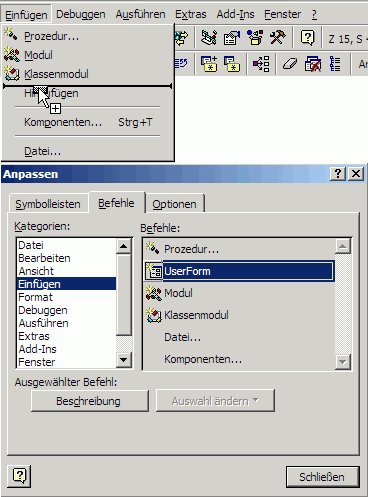Switch to the Symbolleisten tab
The image size is (368, 497).
point(48,203)
